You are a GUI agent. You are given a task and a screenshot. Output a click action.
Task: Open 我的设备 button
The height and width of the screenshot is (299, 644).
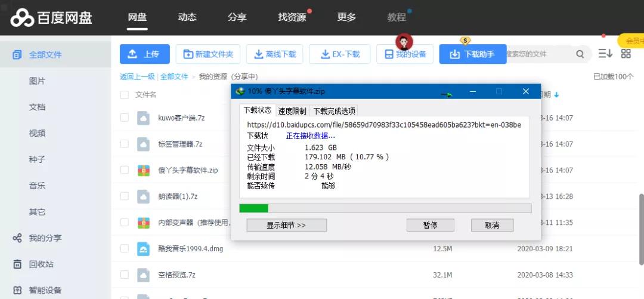[405, 54]
